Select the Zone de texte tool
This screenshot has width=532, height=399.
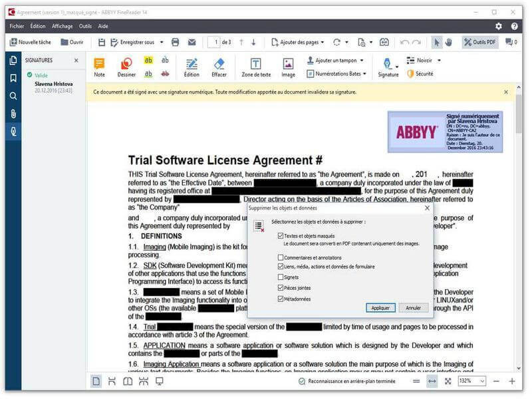tap(256, 67)
